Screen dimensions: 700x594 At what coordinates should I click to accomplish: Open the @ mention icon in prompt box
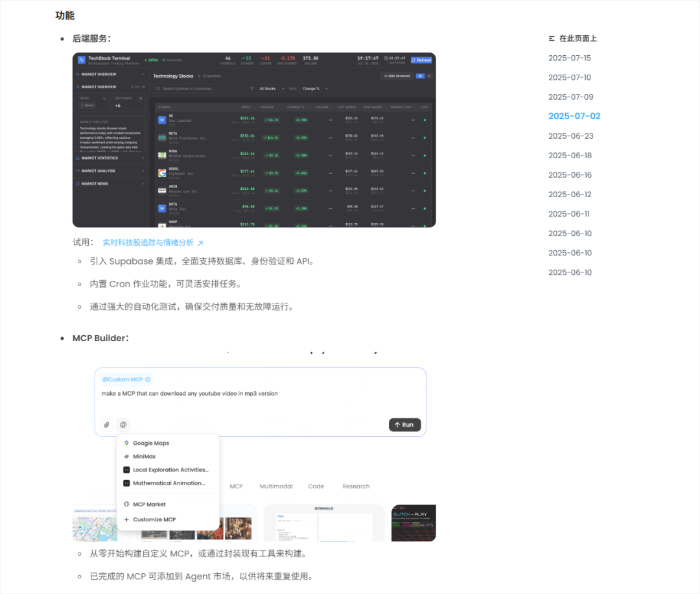click(x=123, y=425)
